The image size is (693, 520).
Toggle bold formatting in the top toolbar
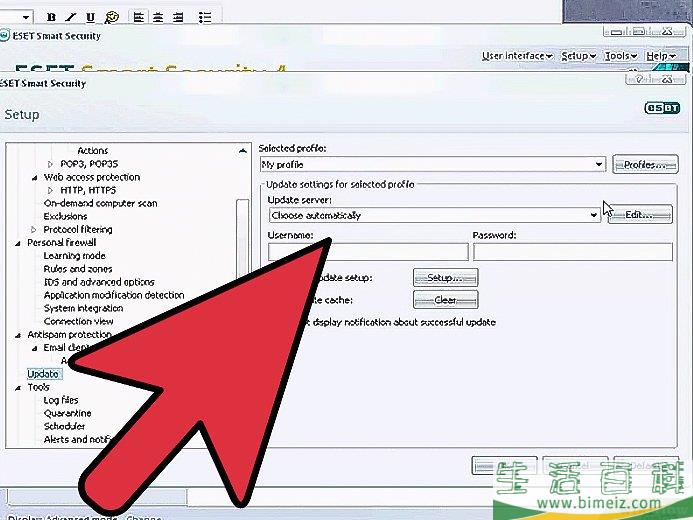point(51,17)
